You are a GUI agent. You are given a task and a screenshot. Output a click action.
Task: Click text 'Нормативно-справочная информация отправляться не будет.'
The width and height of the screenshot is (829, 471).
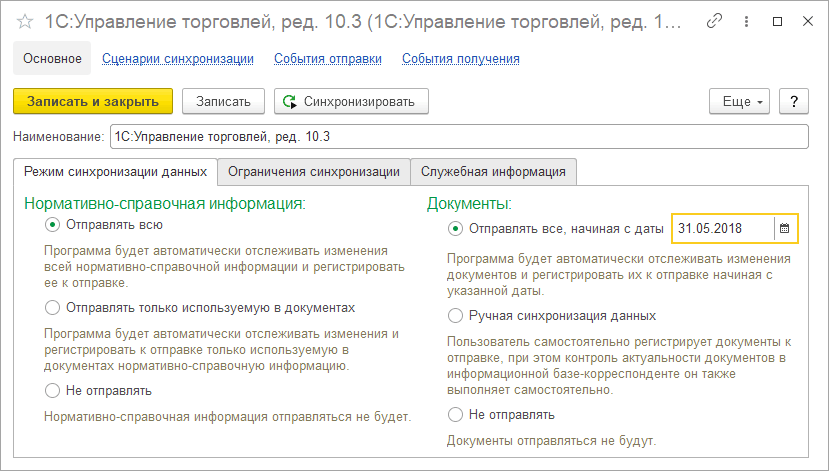click(227, 417)
